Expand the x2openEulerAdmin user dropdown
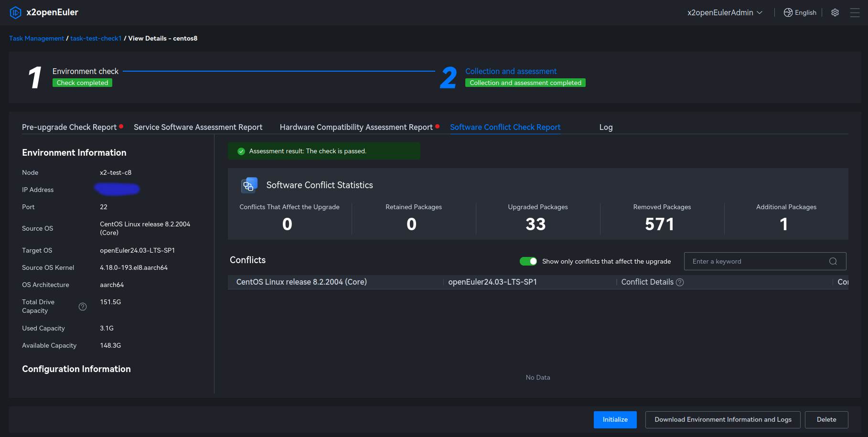The image size is (868, 437). [x=724, y=12]
